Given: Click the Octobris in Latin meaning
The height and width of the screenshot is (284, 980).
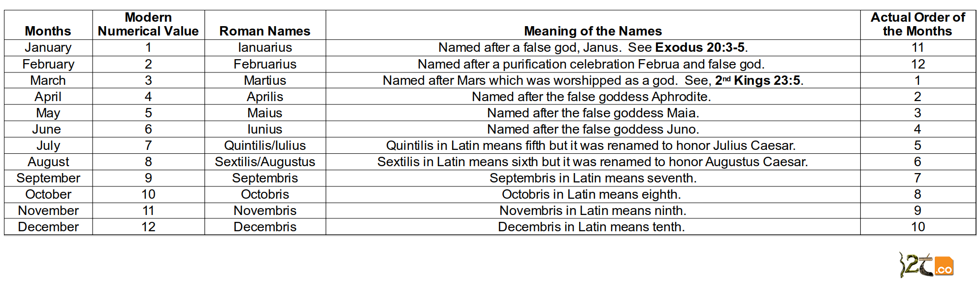Looking at the screenshot, I should (591, 194).
